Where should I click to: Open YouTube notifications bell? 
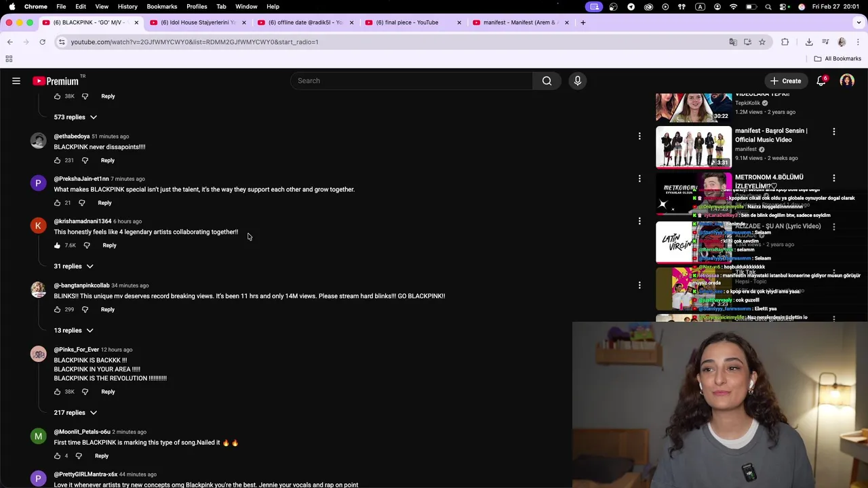tap(821, 81)
